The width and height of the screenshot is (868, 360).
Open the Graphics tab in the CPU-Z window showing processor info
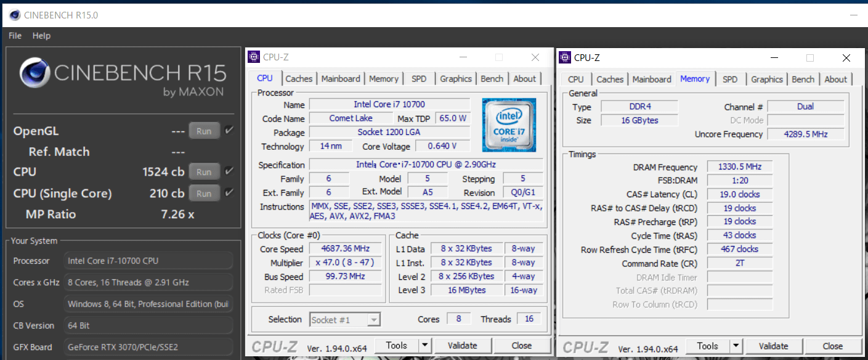[x=456, y=79]
